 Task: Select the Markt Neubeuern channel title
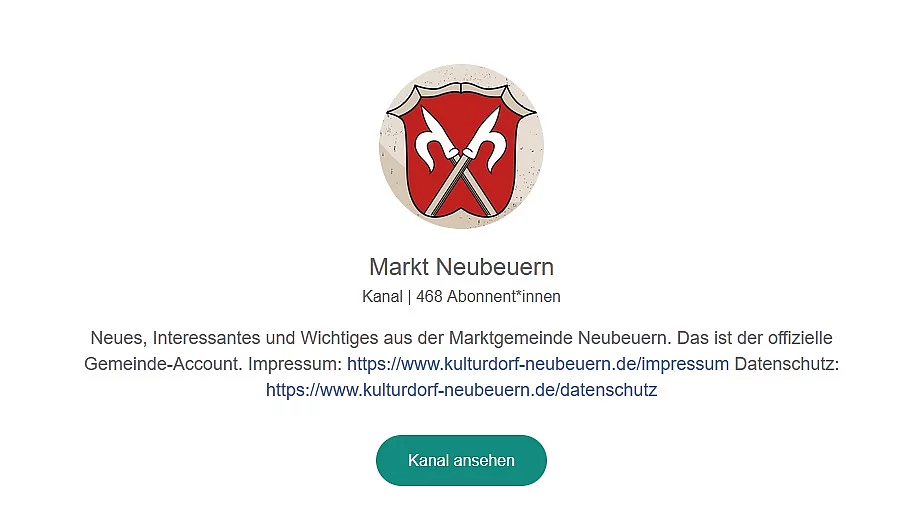461,267
